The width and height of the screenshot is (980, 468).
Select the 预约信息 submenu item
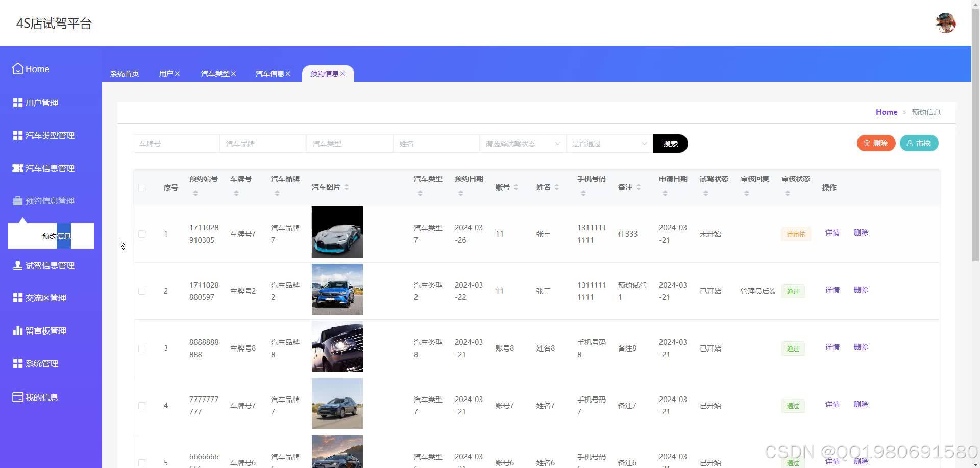[x=51, y=236]
